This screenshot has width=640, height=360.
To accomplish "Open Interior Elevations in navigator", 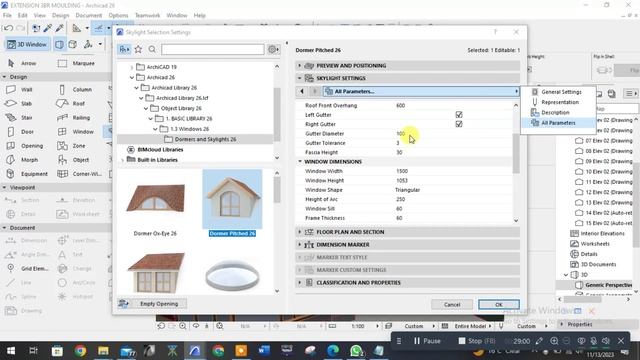I will (598, 233).
